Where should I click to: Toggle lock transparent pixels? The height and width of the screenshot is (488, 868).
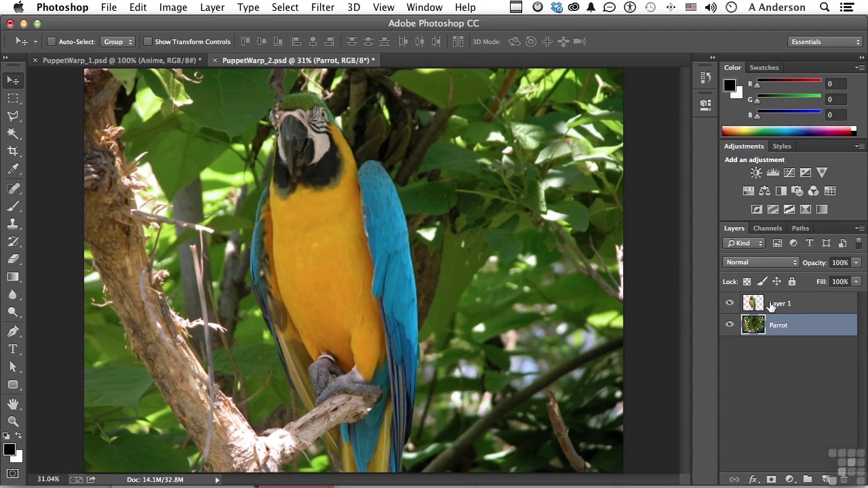coord(747,282)
